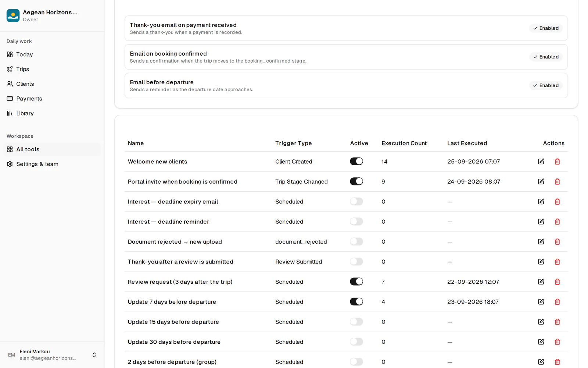Open Library in the sidebar
Viewport: 588px width, 368px height.
click(x=52, y=113)
